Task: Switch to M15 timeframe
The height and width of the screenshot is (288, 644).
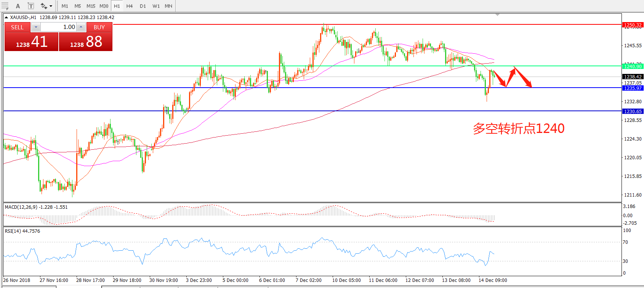Action: 91,6
